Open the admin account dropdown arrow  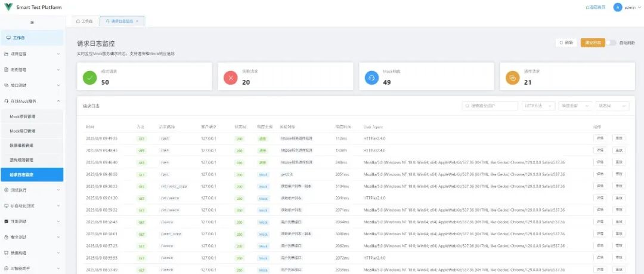639,7
